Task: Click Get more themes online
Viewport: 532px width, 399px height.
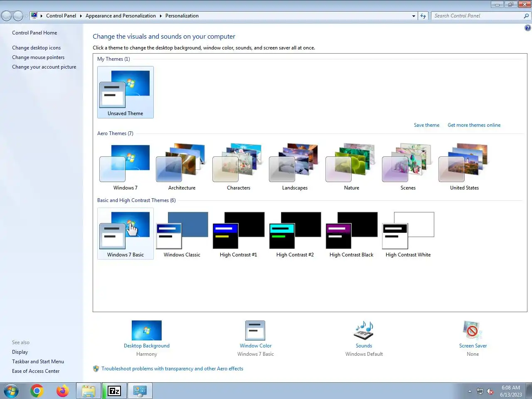Action: (x=474, y=125)
